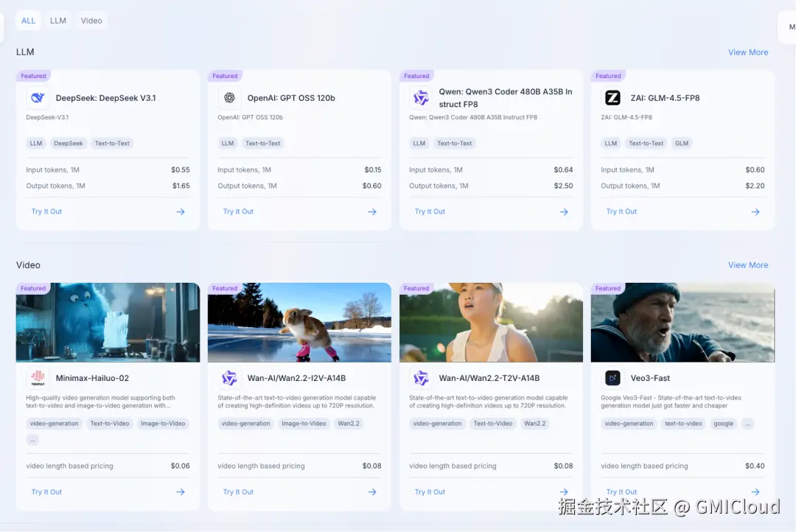Open the Veo3-Fast title
Viewport: 796px width, 532px height.
pos(650,378)
